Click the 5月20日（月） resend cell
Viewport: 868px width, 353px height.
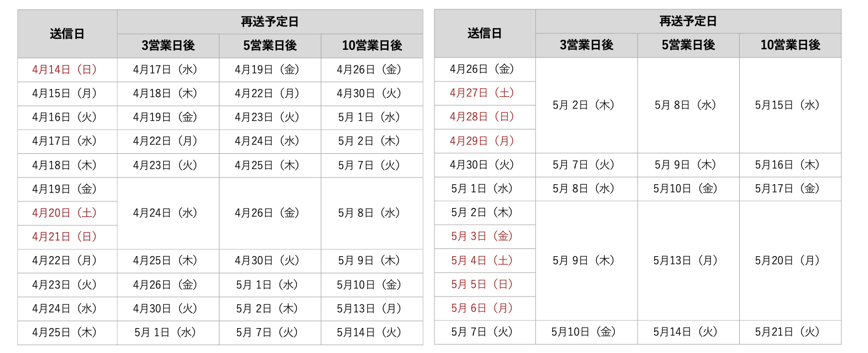pyautogui.click(x=790, y=261)
